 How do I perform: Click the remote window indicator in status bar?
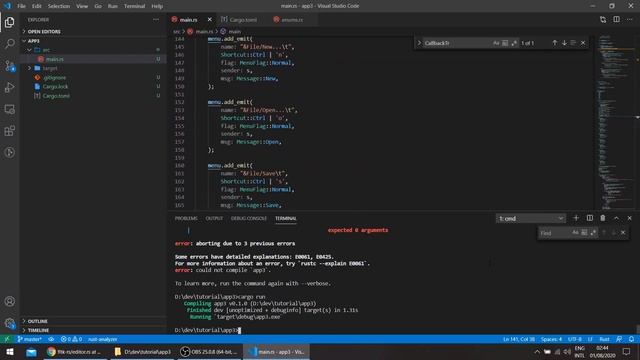click(x=7, y=339)
